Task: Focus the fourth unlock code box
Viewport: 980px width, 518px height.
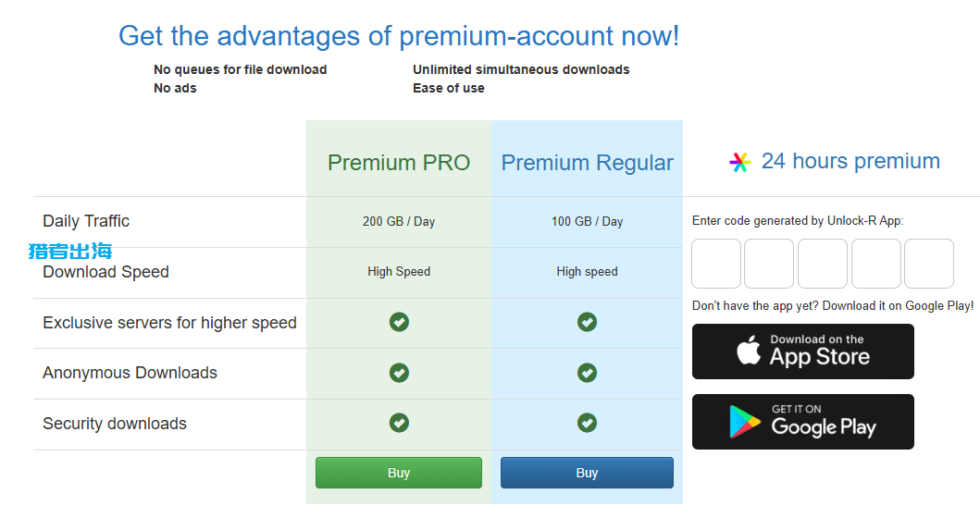Action: pyautogui.click(x=876, y=264)
